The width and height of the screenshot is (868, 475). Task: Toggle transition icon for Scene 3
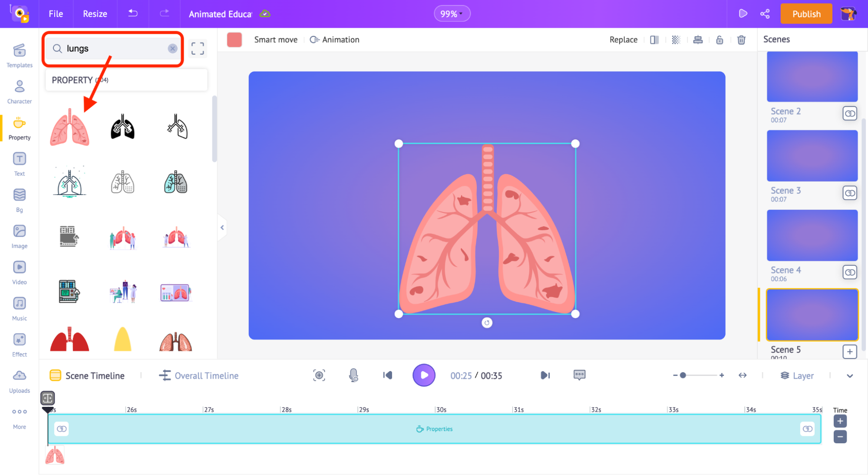[850, 193]
